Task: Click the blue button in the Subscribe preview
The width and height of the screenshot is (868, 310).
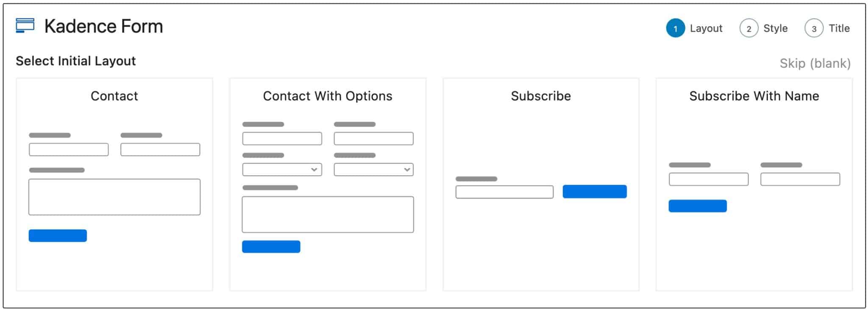Action: click(595, 191)
